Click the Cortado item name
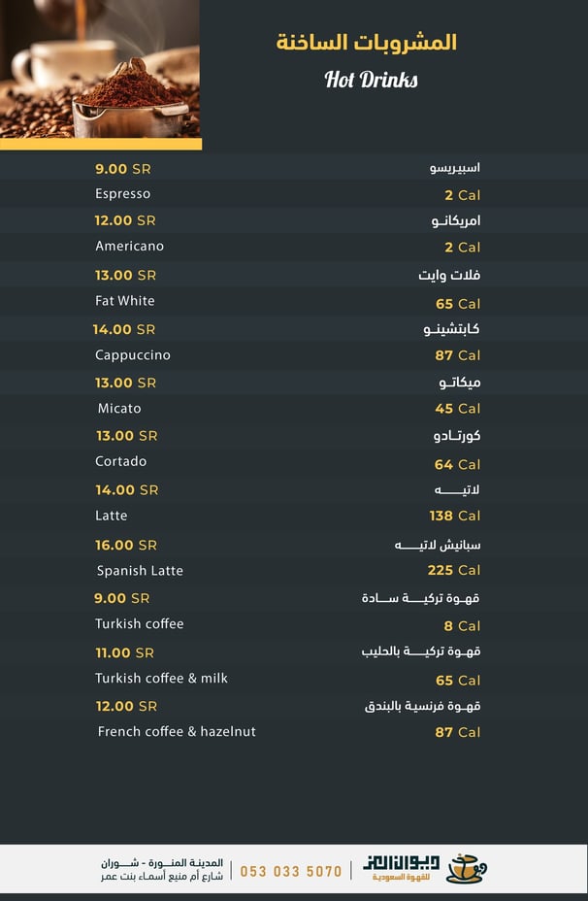 coord(121,461)
